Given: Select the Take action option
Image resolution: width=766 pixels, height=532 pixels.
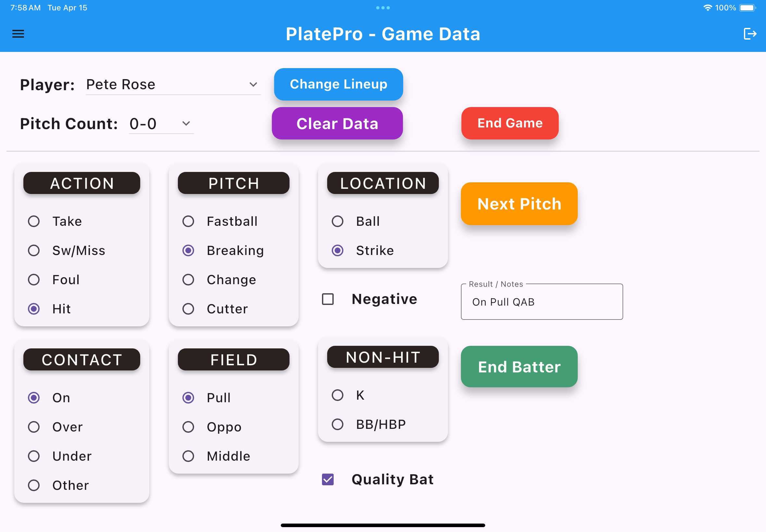Looking at the screenshot, I should (34, 221).
